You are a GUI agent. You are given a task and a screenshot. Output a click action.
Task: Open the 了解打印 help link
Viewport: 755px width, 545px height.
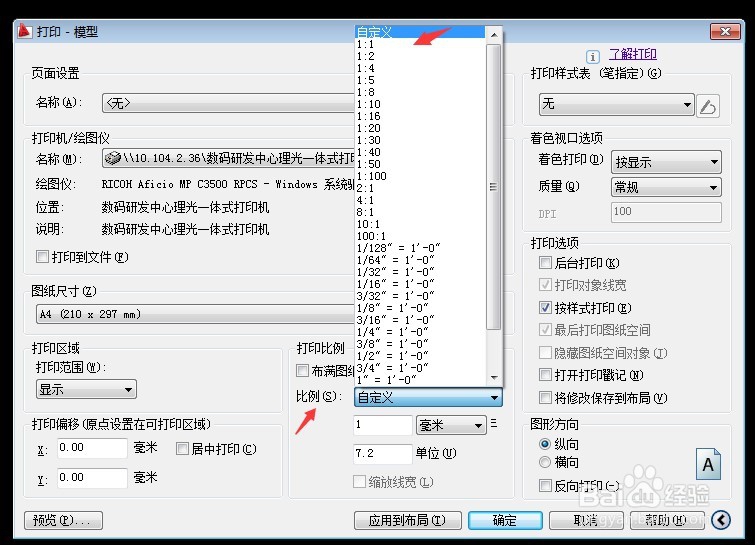click(632, 54)
